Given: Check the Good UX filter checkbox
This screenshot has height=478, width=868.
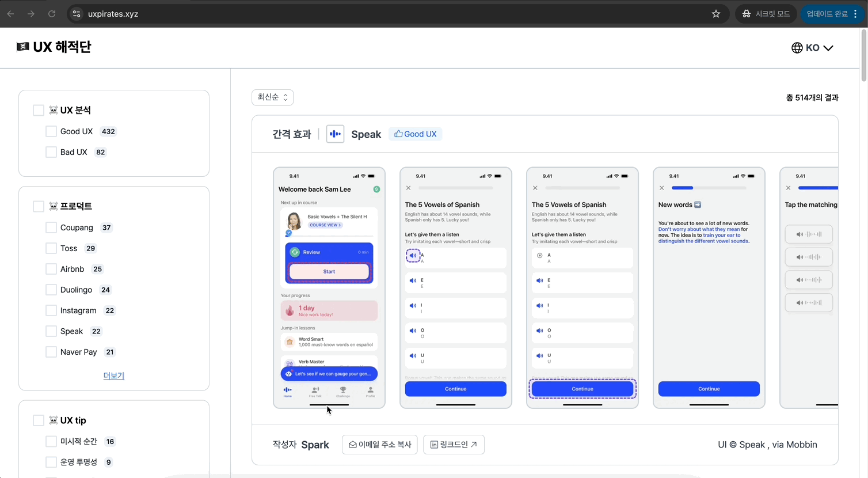Looking at the screenshot, I should pos(51,131).
